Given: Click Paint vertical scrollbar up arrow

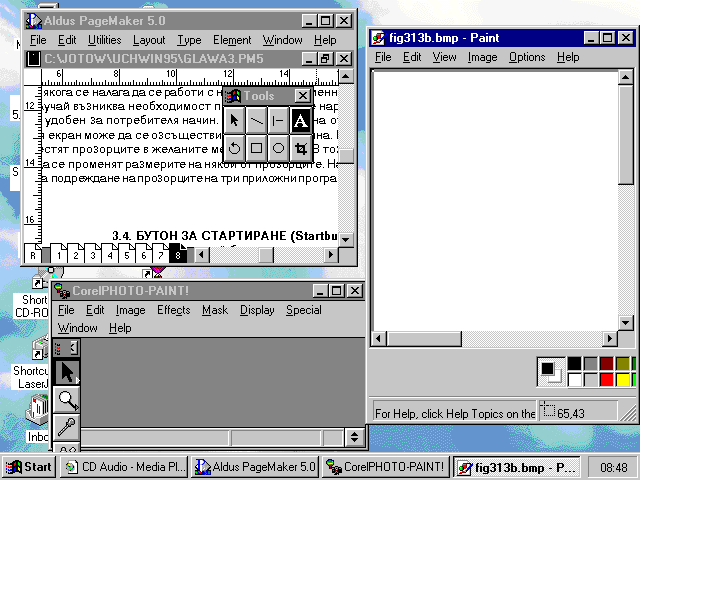Looking at the screenshot, I should pos(626,77).
